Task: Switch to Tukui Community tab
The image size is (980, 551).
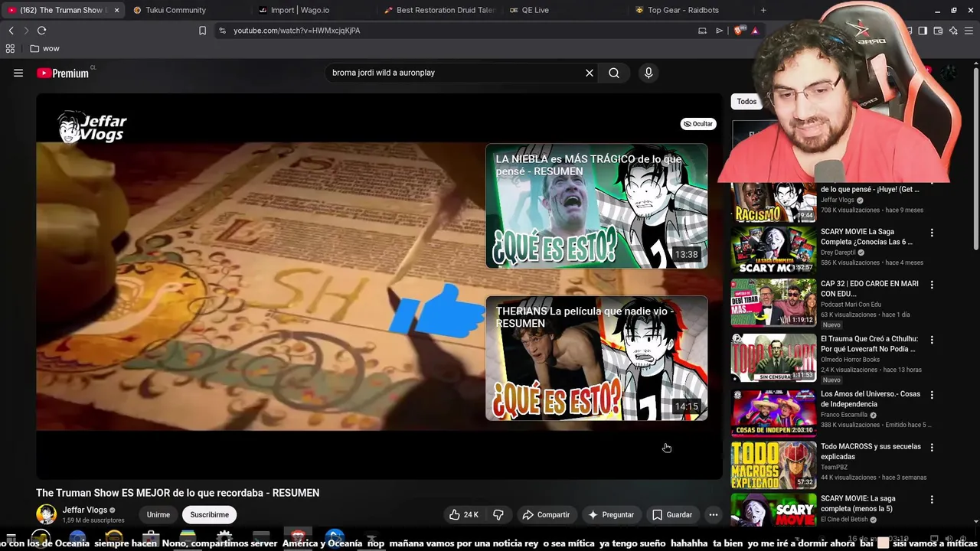Action: click(175, 10)
